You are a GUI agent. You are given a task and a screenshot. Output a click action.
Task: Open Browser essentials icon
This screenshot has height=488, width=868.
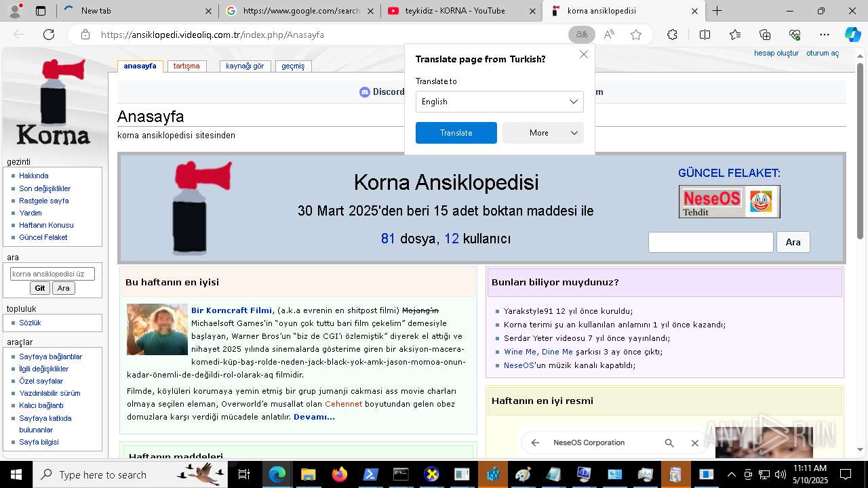[x=795, y=35]
